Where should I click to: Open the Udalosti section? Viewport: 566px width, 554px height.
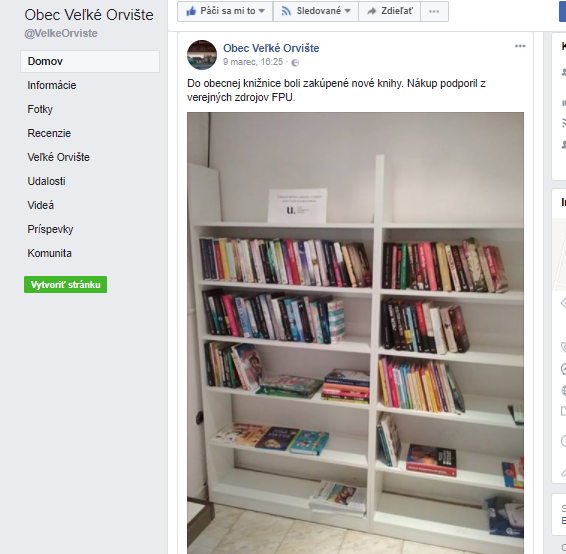click(x=46, y=181)
